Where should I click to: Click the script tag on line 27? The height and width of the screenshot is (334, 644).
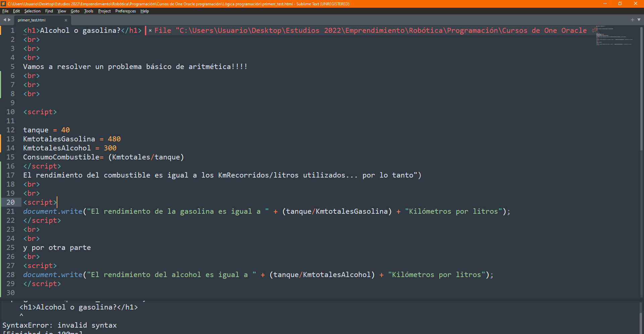40,266
